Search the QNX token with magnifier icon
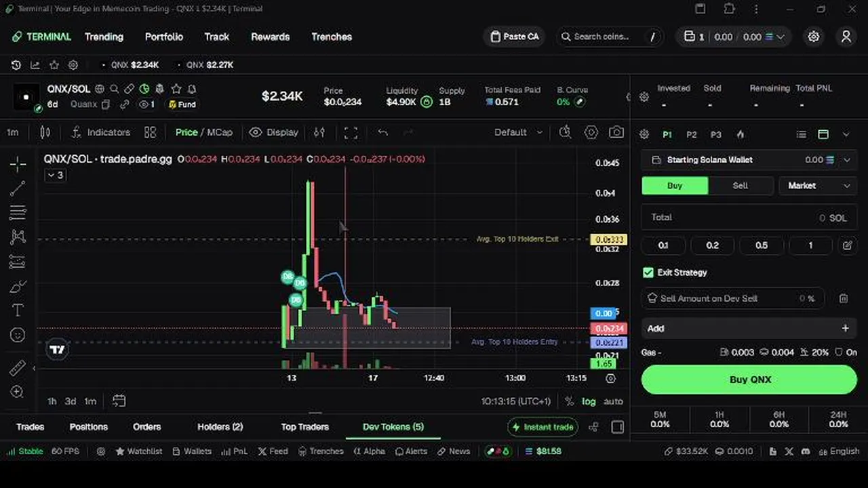 point(115,89)
